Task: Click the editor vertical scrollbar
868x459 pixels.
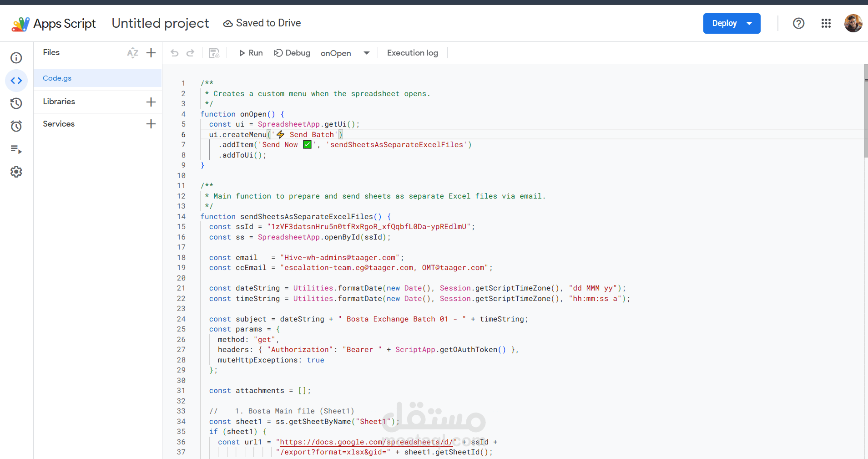Action: pos(866,111)
